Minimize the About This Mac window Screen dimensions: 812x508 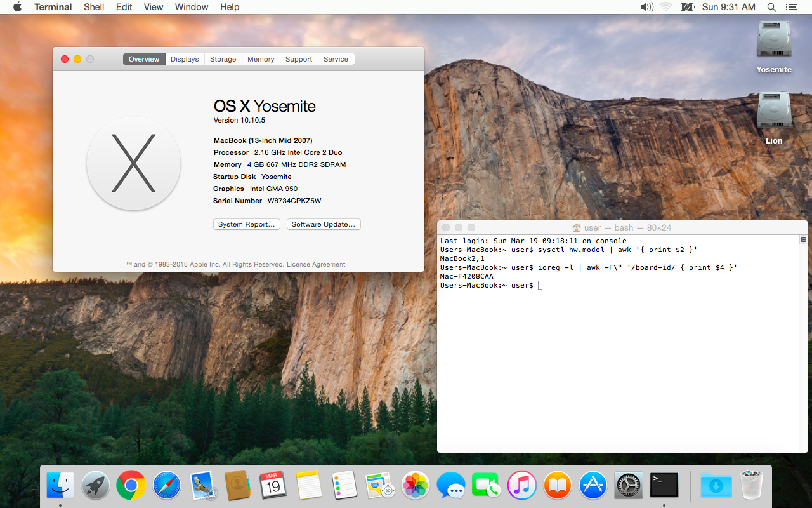(x=77, y=59)
